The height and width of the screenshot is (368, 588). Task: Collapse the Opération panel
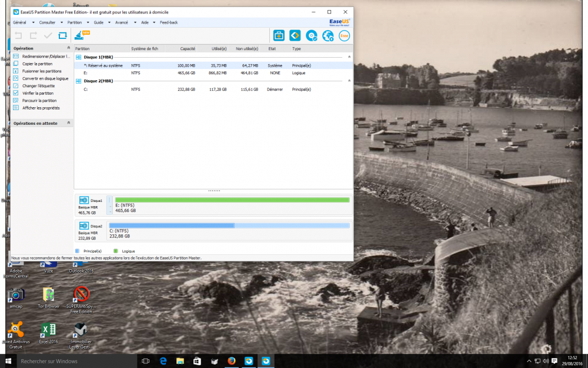pyautogui.click(x=69, y=48)
